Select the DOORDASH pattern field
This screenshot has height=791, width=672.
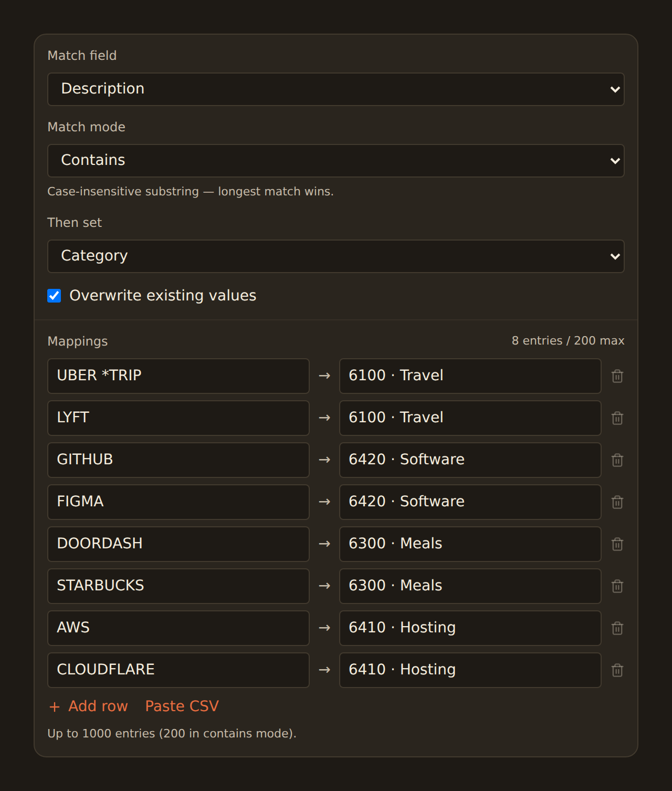point(178,544)
